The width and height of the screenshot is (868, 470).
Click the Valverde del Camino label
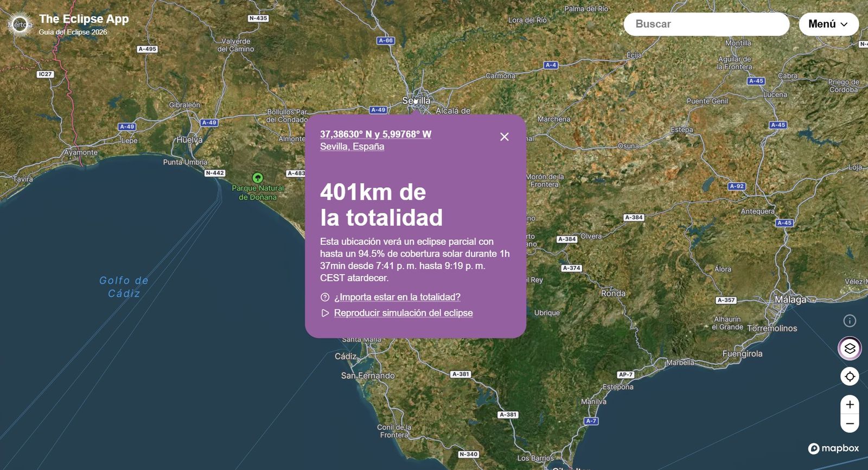[x=235, y=45]
